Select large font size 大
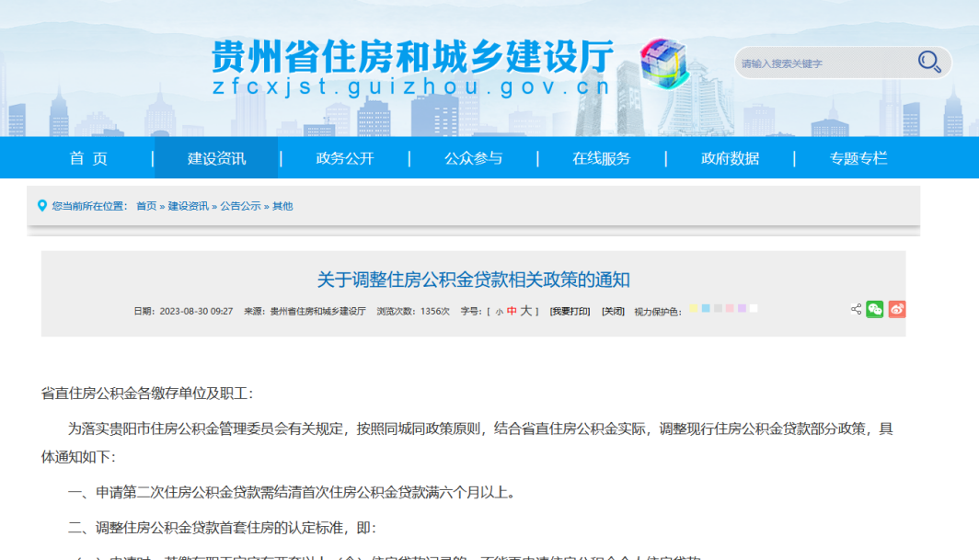Screen dimensions: 979x560 526,312
